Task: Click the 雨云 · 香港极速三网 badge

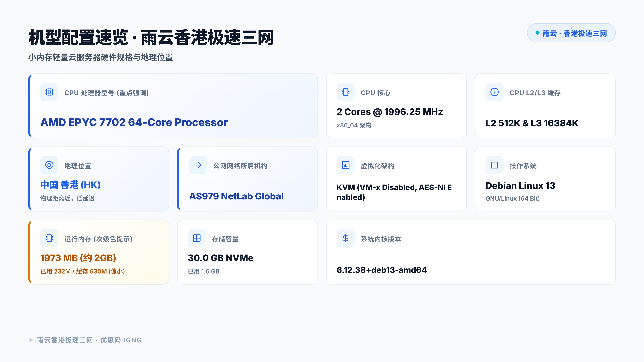Action: click(x=571, y=33)
